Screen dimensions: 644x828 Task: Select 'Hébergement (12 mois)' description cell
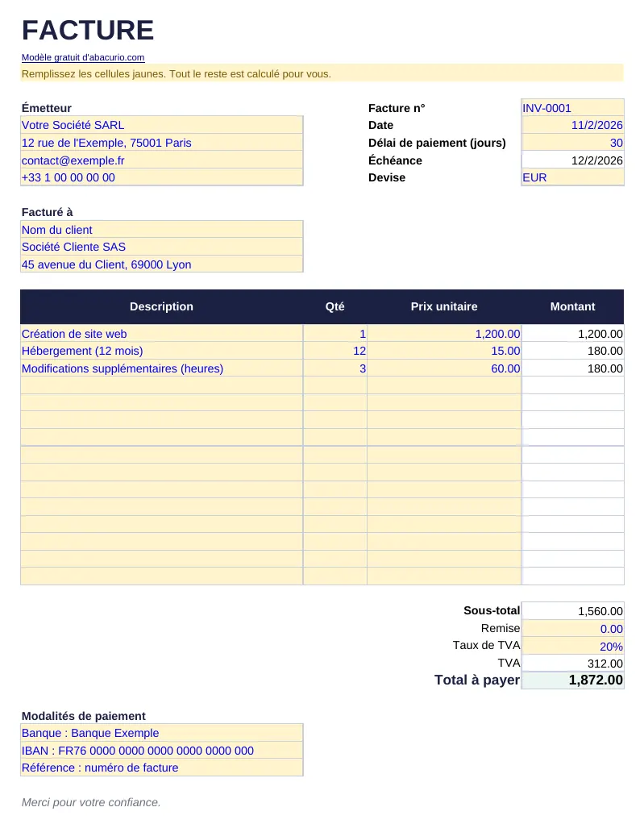[x=161, y=351]
